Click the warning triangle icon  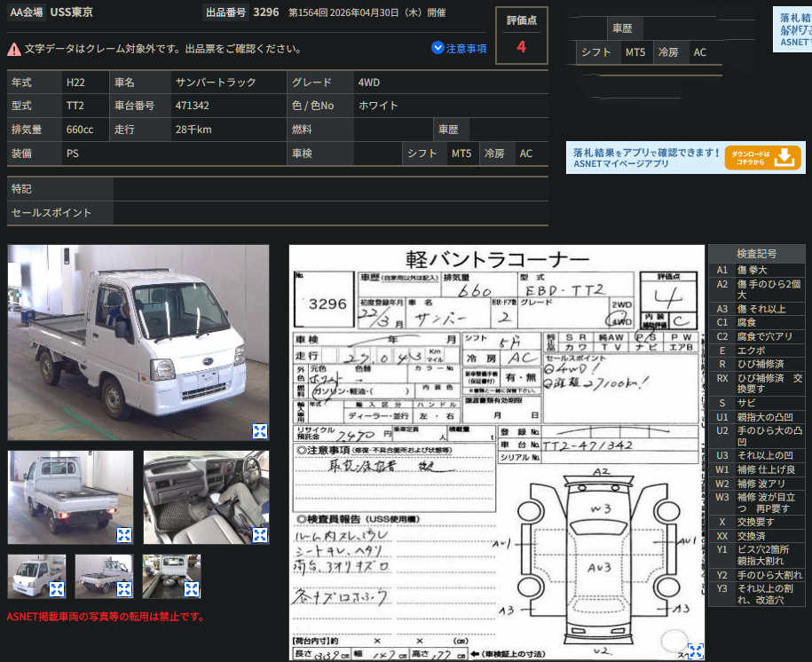click(14, 49)
